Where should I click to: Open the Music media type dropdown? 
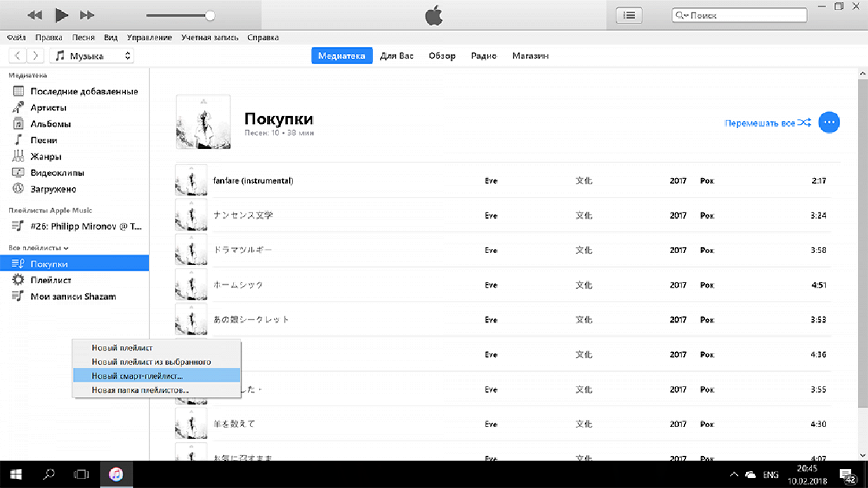click(x=93, y=56)
